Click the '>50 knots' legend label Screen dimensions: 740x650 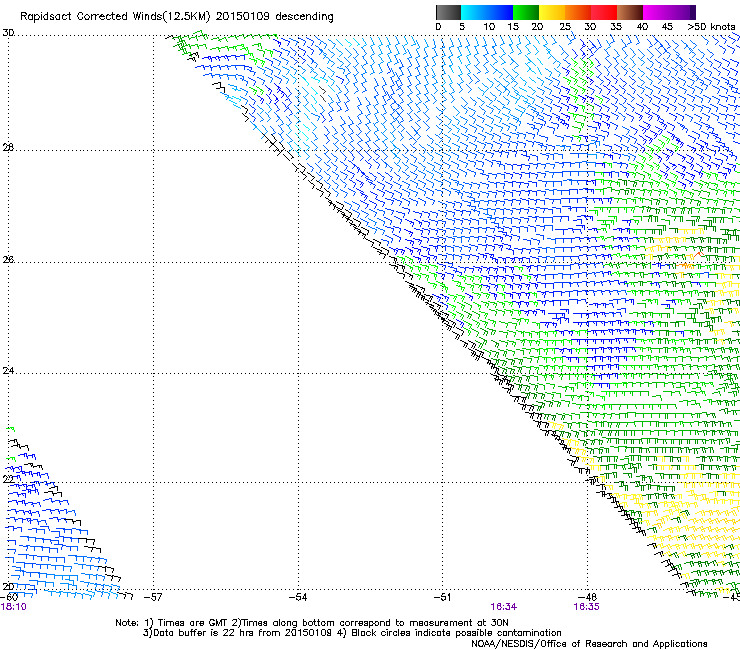point(711,27)
